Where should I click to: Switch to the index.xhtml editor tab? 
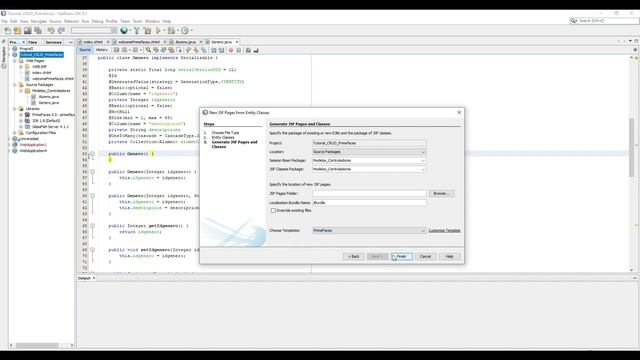[93, 42]
